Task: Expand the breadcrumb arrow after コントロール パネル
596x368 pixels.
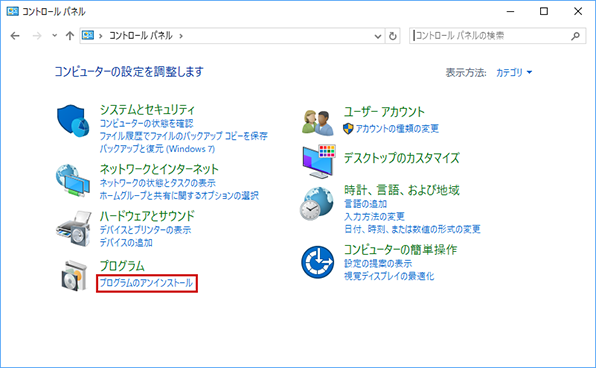Action: point(181,36)
